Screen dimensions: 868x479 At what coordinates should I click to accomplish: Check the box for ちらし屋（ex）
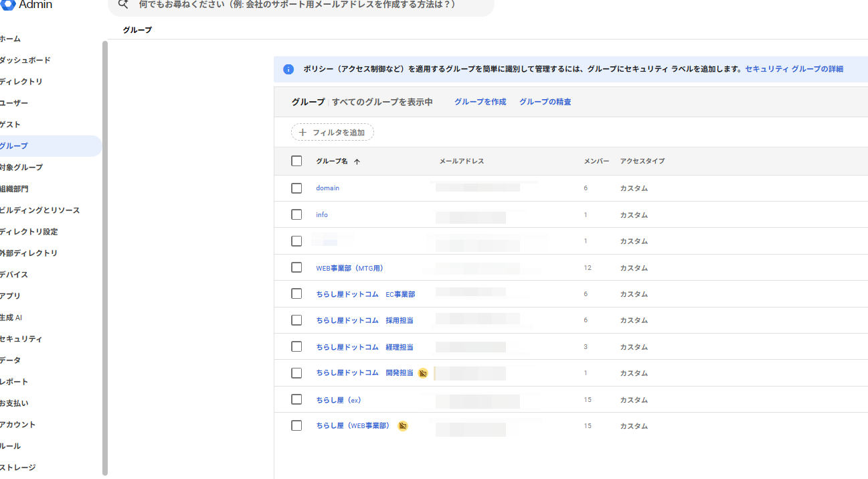(296, 399)
